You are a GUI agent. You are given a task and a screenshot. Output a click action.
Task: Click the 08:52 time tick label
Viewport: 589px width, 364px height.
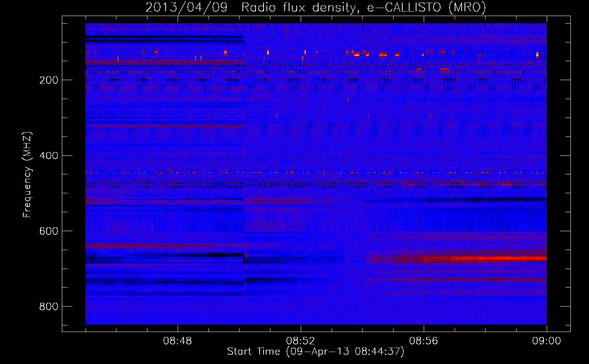[x=301, y=341]
